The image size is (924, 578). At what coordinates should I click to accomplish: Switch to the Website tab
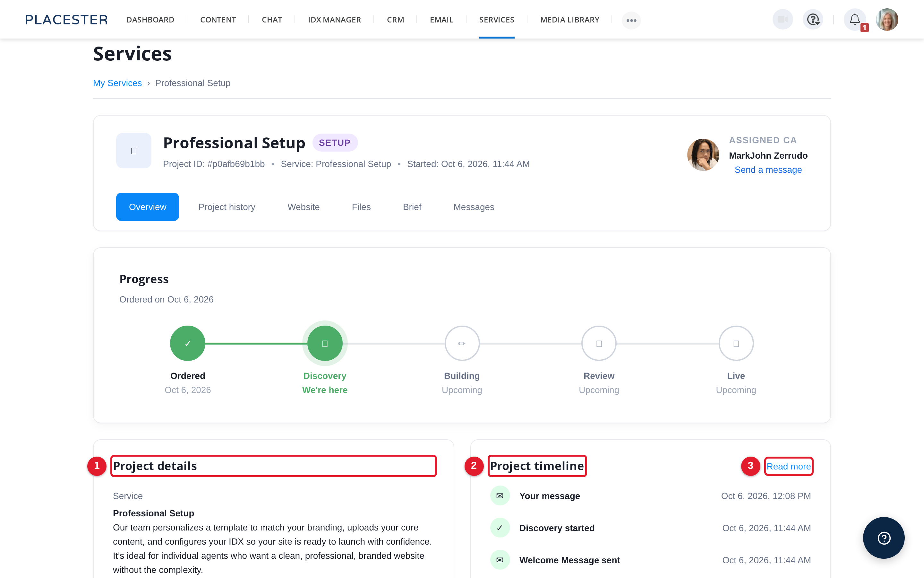pos(304,207)
